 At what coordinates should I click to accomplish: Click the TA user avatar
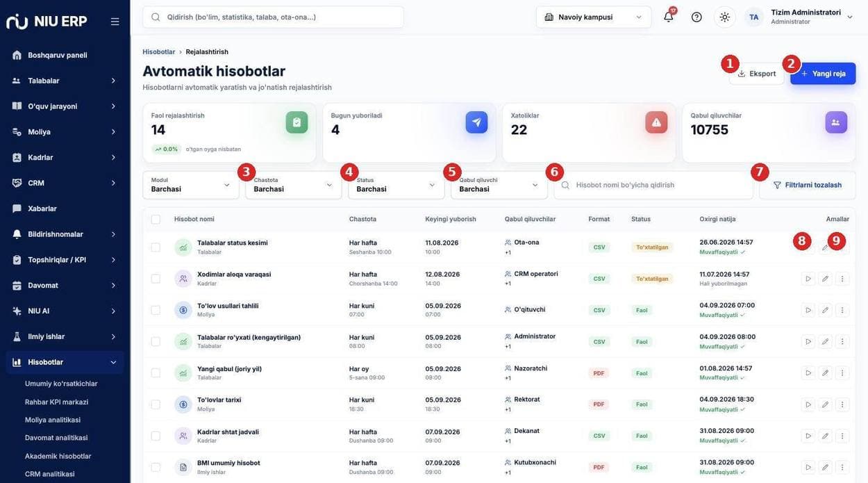click(x=754, y=17)
